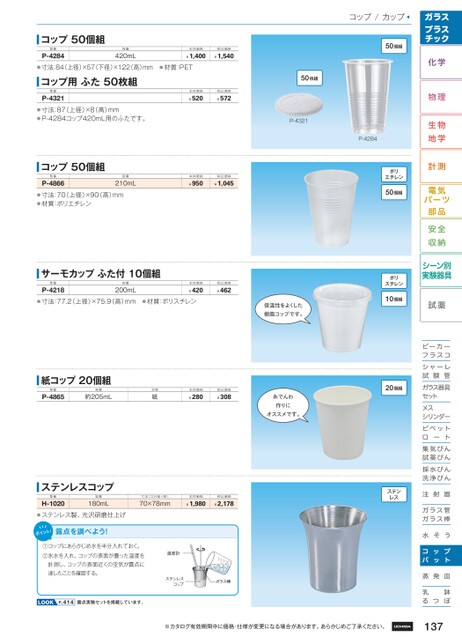Jump to the メスシリンダー index entry

[x=436, y=412]
